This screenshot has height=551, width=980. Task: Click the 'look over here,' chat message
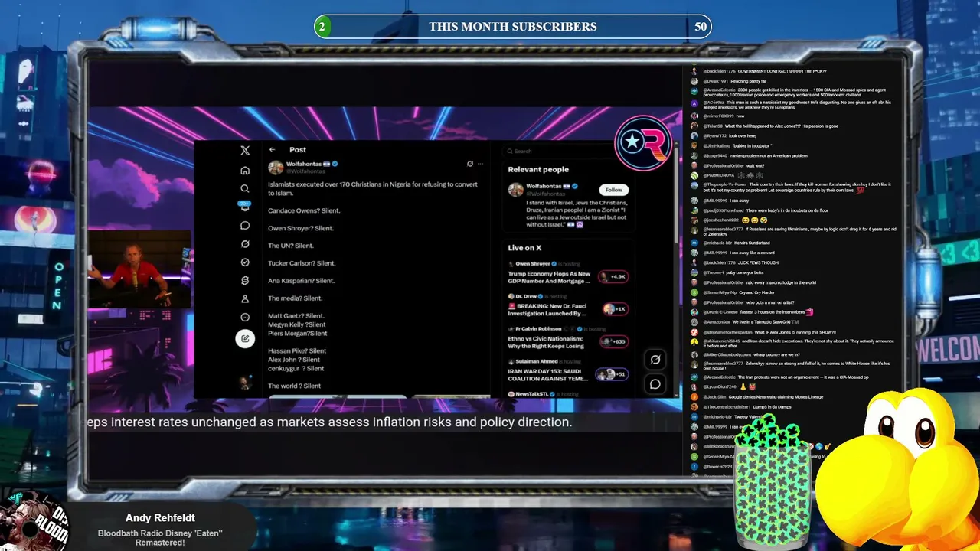743,136
